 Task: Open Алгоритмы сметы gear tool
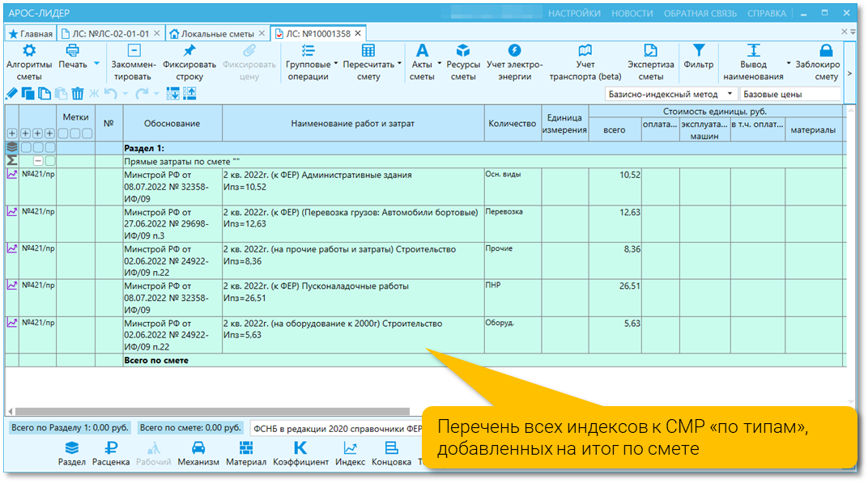29,62
